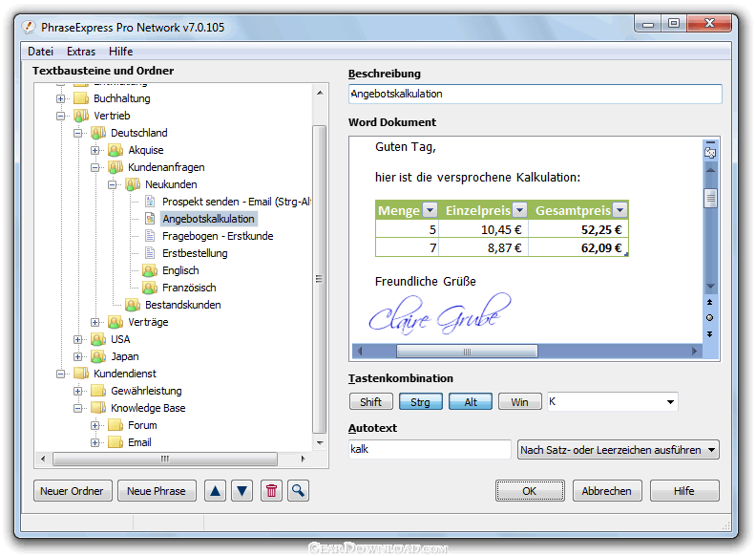This screenshot has height=556, width=756.
Task: Open the Einzelpreis column filter dropdown
Action: coord(519,210)
